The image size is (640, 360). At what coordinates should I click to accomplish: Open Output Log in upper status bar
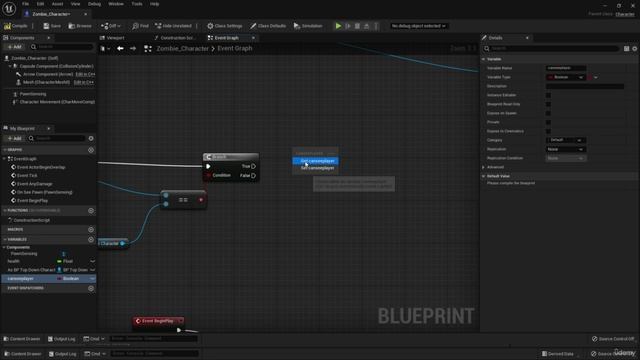click(62, 339)
